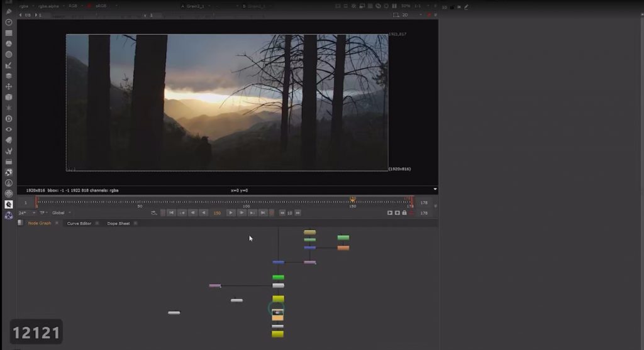Screen dimensions: 644x350
Task: Open the 2D view mode dropdown
Action: (411, 15)
